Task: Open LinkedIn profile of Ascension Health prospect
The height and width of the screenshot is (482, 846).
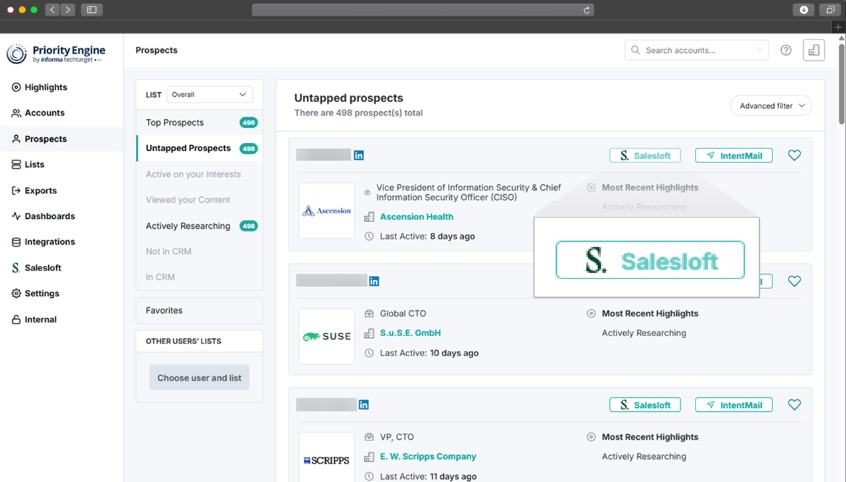Action: click(359, 155)
